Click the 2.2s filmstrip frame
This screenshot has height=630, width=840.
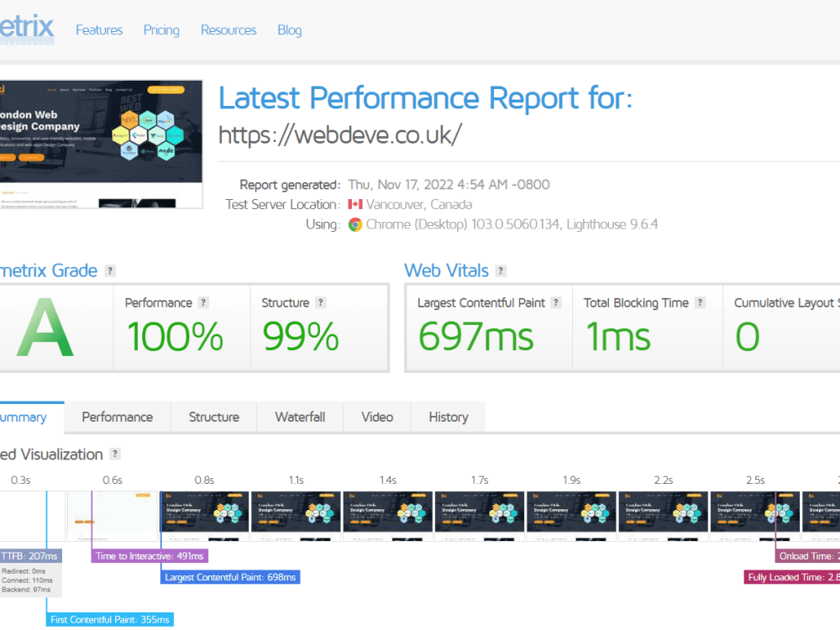click(x=664, y=516)
